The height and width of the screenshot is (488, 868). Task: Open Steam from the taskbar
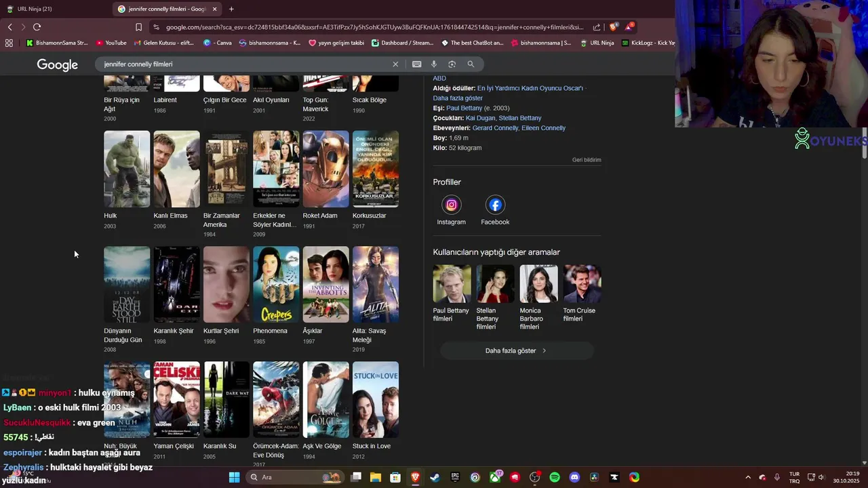coord(435,477)
